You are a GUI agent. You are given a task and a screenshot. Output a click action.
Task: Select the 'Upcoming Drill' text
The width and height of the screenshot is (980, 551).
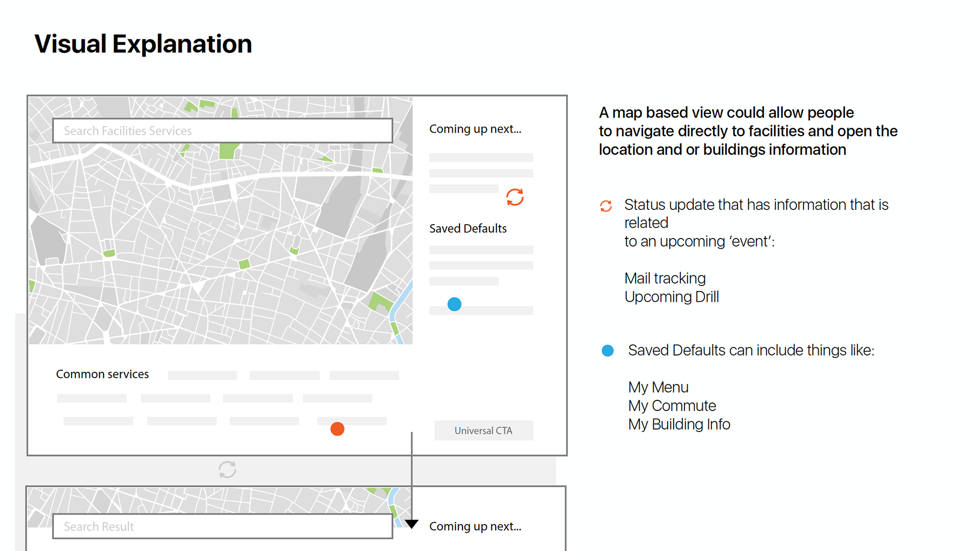point(672,297)
